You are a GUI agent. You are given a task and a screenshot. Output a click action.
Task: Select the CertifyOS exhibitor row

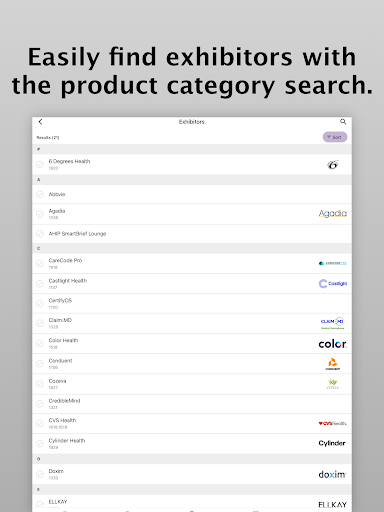tap(192, 303)
